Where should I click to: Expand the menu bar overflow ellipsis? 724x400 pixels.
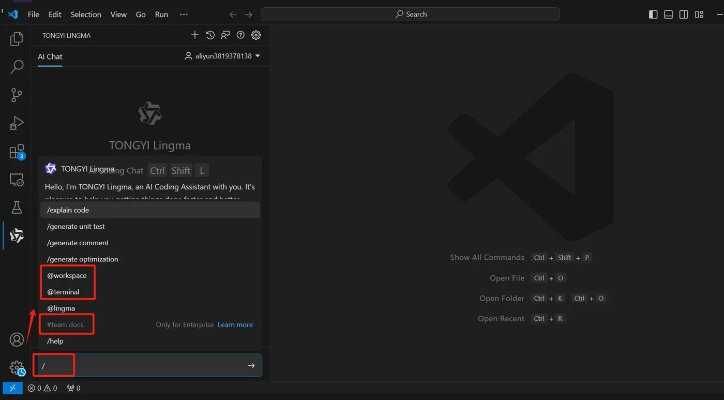pos(183,14)
